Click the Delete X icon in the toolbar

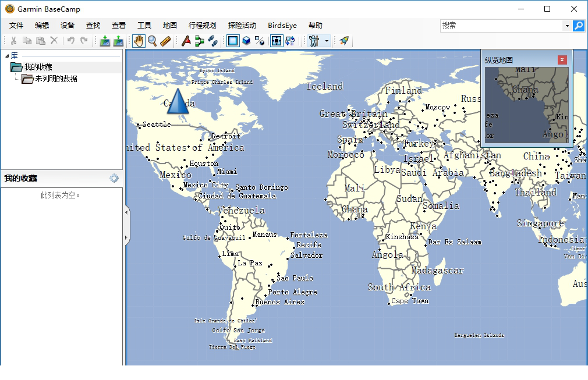(x=54, y=41)
